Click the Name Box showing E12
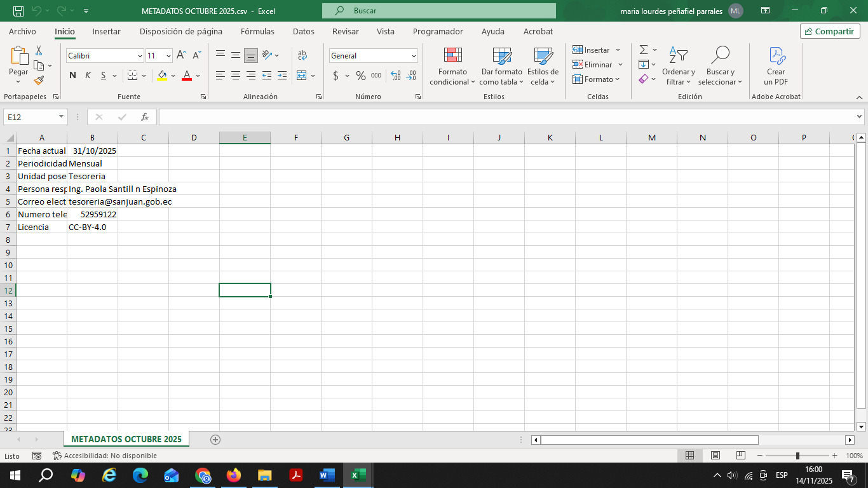 [x=31, y=117]
